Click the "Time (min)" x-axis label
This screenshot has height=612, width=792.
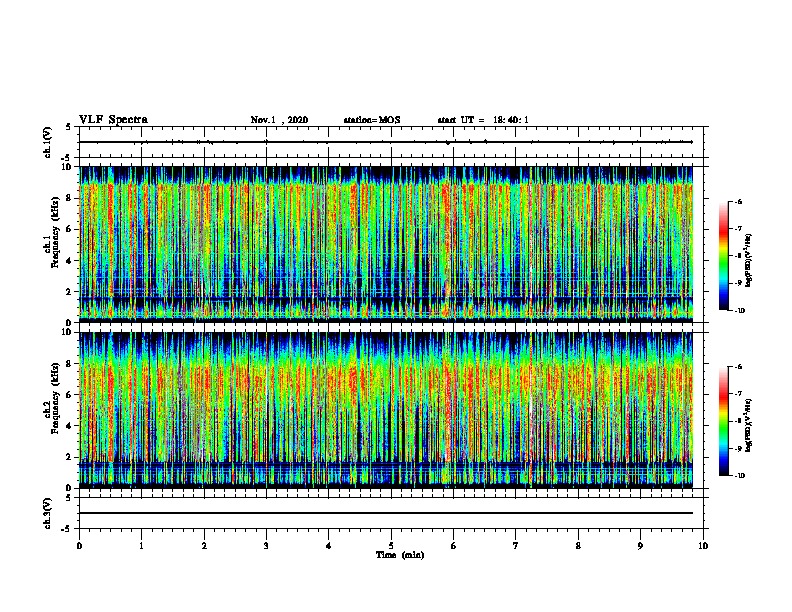[400, 555]
